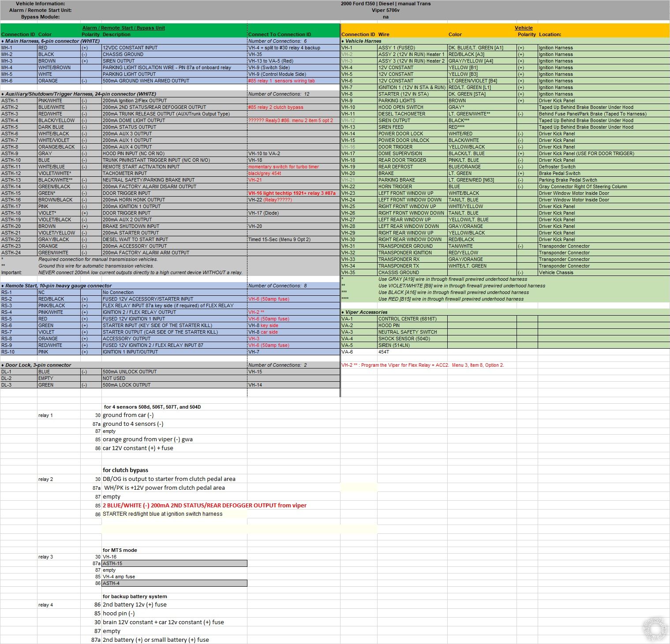The height and width of the screenshot is (644, 670).
Task: Click 'STARTER red/light blue at ignition switch harness'
Action: pos(163,514)
